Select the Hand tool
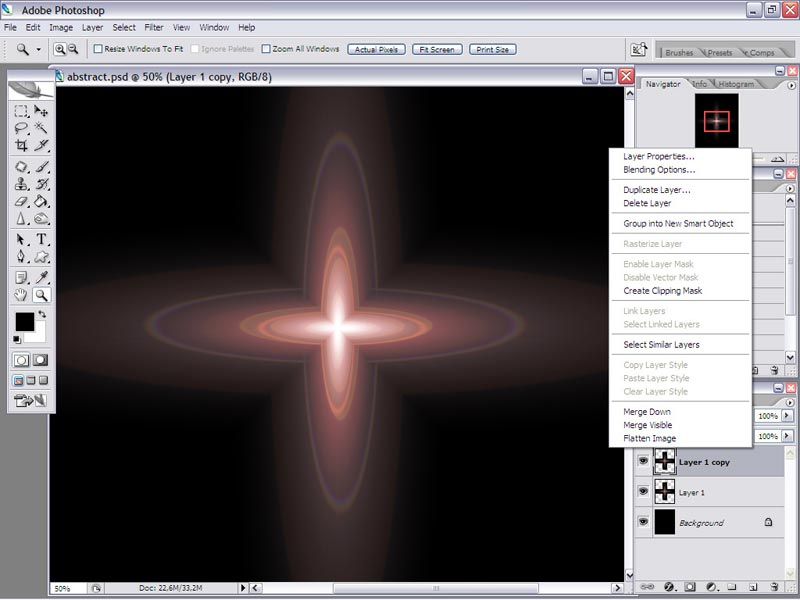 (x=21, y=295)
